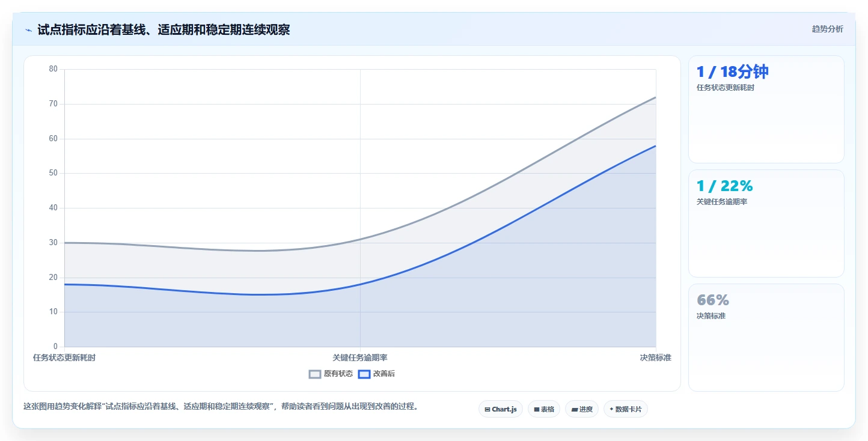
Task: Click the 关键任务逾期率 x-axis label
Action: point(360,357)
